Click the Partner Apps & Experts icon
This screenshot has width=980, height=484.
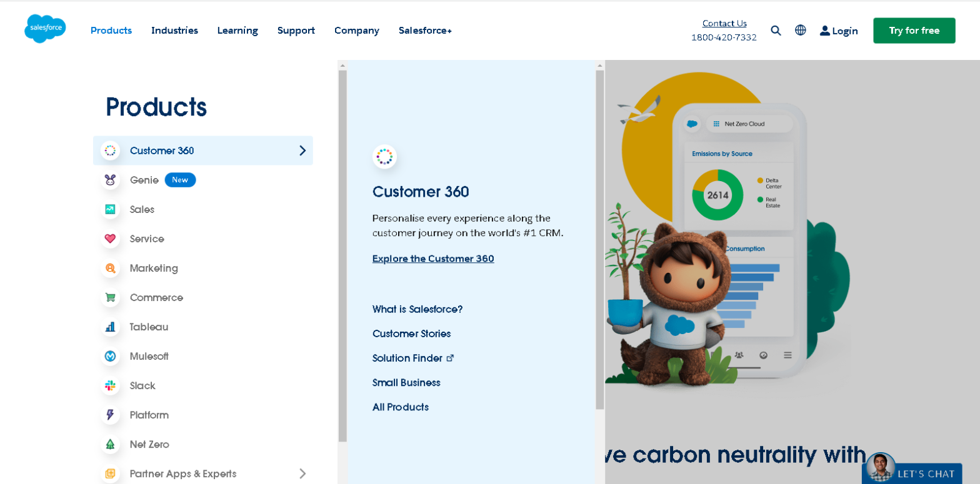pos(110,473)
